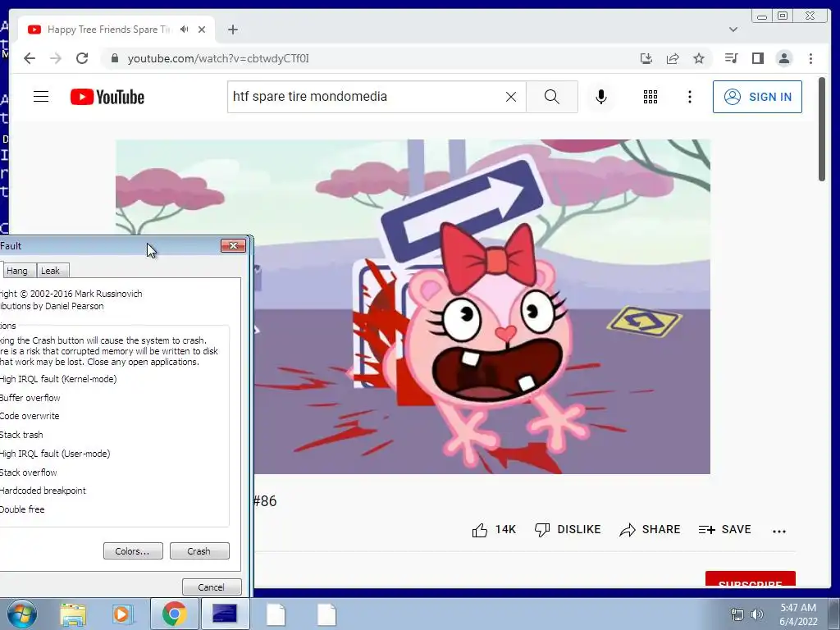Viewport: 840px width, 630px height.
Task: Go to YouTube home via logo
Action: [x=107, y=97]
